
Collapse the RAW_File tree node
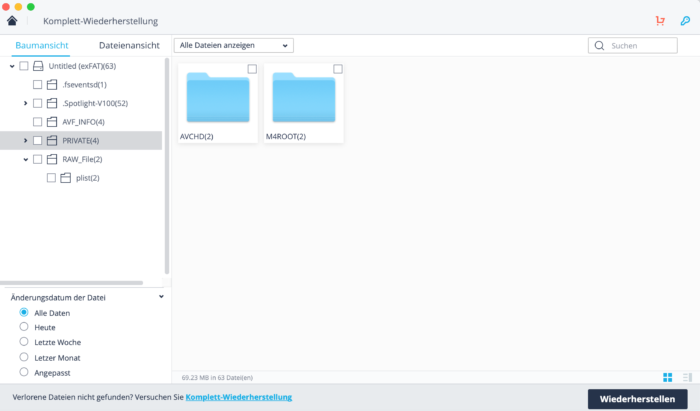tap(25, 159)
